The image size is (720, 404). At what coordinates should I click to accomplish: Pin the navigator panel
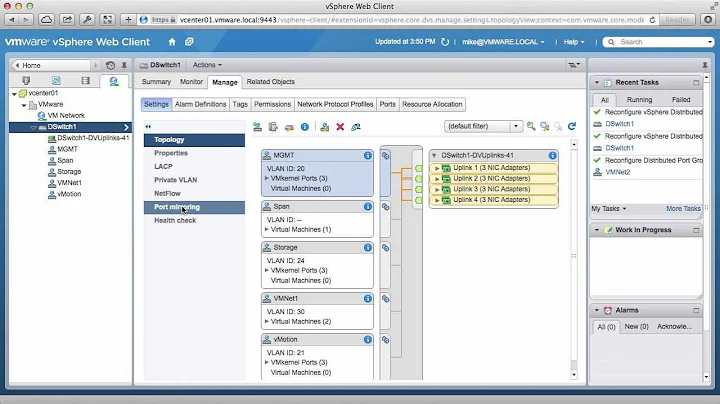coord(124,65)
